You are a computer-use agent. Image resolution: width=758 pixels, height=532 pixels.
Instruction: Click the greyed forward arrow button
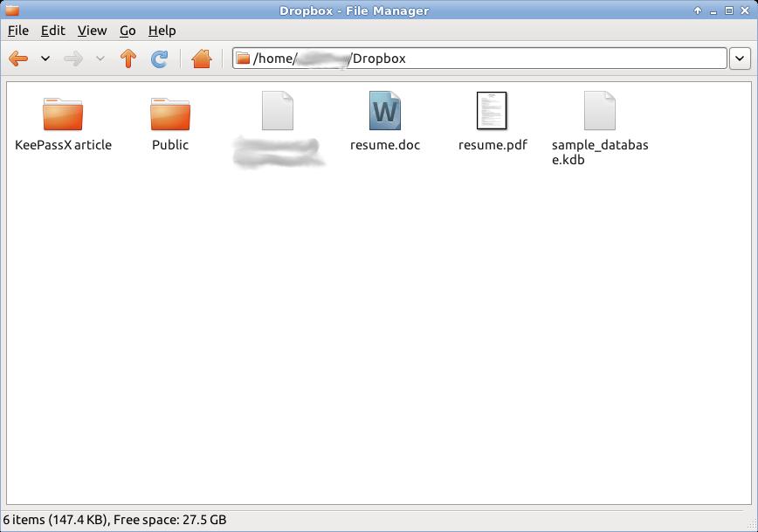coord(73,59)
